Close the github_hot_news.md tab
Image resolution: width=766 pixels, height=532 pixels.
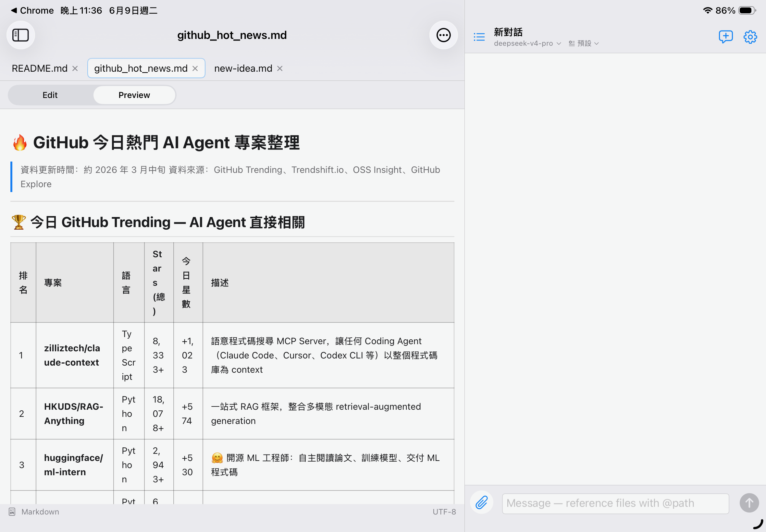tap(195, 68)
